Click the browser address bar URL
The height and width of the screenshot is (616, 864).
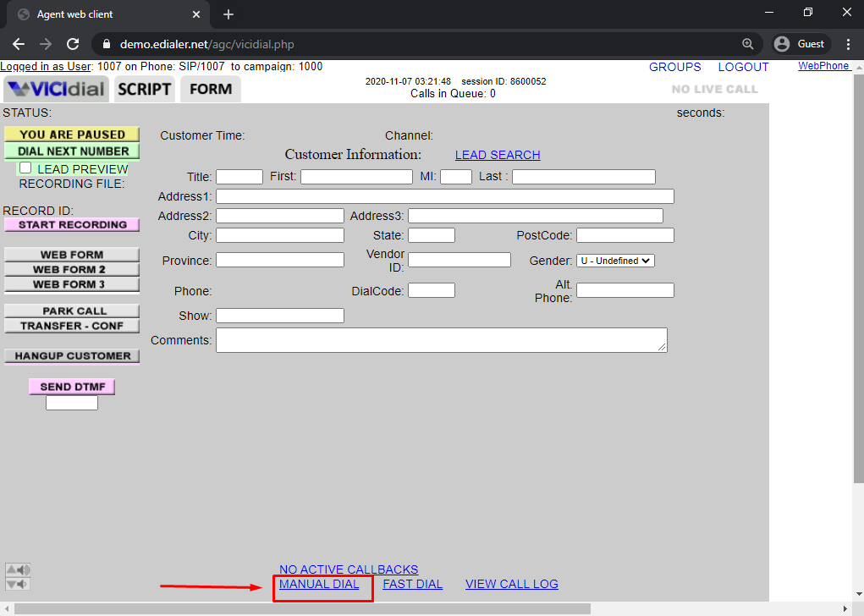[x=206, y=44]
